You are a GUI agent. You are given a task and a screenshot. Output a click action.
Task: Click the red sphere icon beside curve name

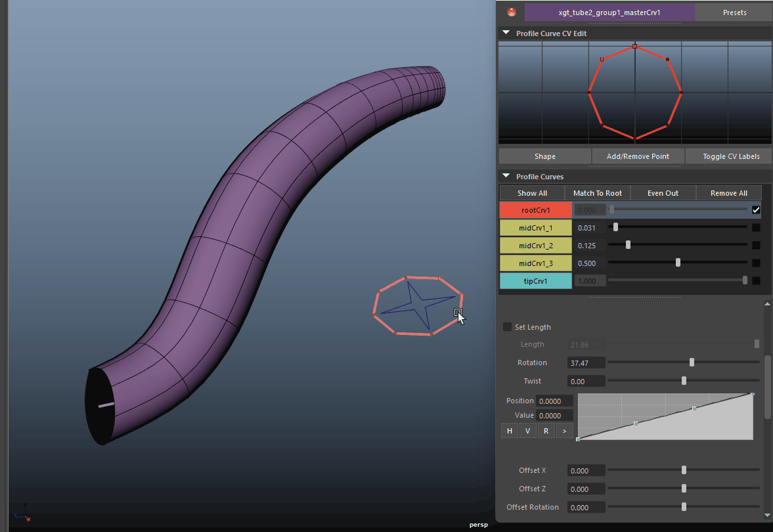pos(512,12)
